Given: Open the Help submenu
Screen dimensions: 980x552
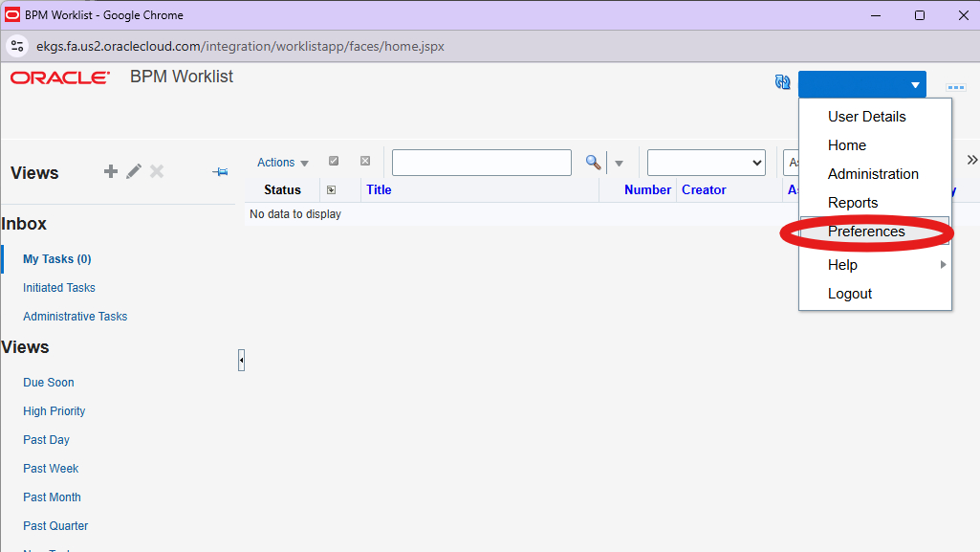Looking at the screenshot, I should (842, 264).
